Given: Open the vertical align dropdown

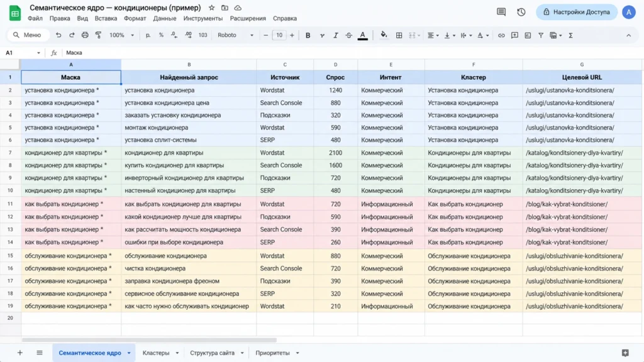Looking at the screenshot, I should 450,35.
